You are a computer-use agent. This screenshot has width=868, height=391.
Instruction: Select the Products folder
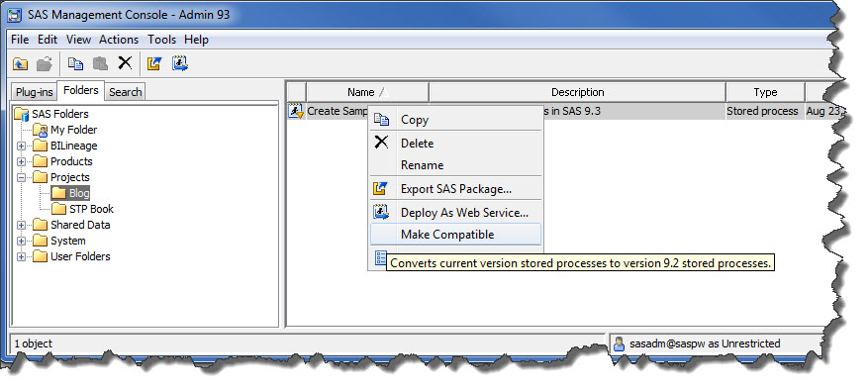71,161
